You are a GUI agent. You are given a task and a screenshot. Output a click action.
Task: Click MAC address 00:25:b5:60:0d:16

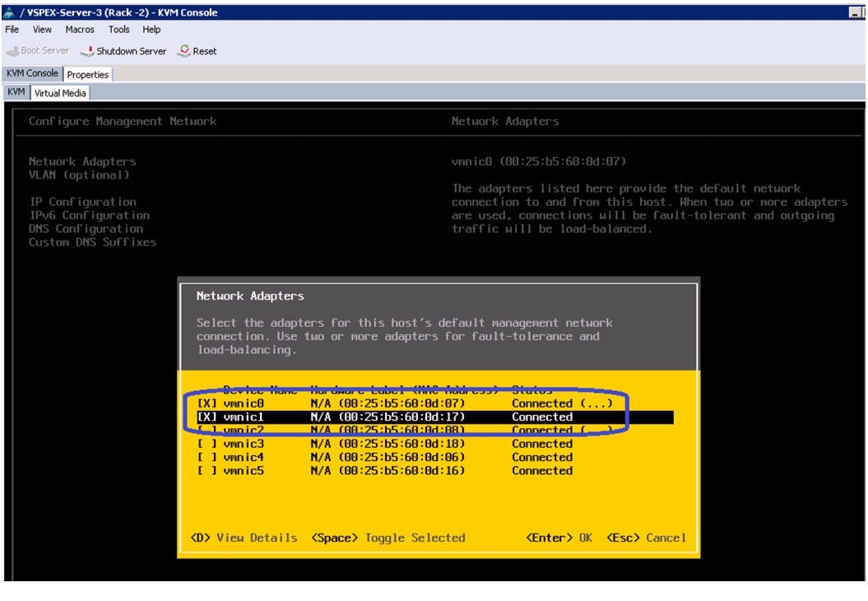click(402, 470)
